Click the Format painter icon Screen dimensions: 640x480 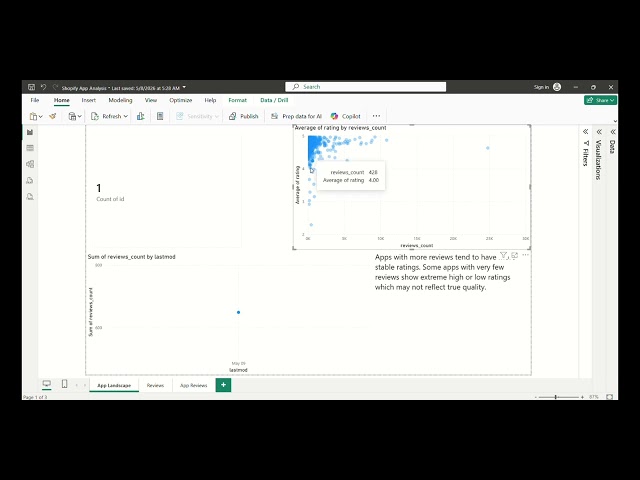pos(52,116)
